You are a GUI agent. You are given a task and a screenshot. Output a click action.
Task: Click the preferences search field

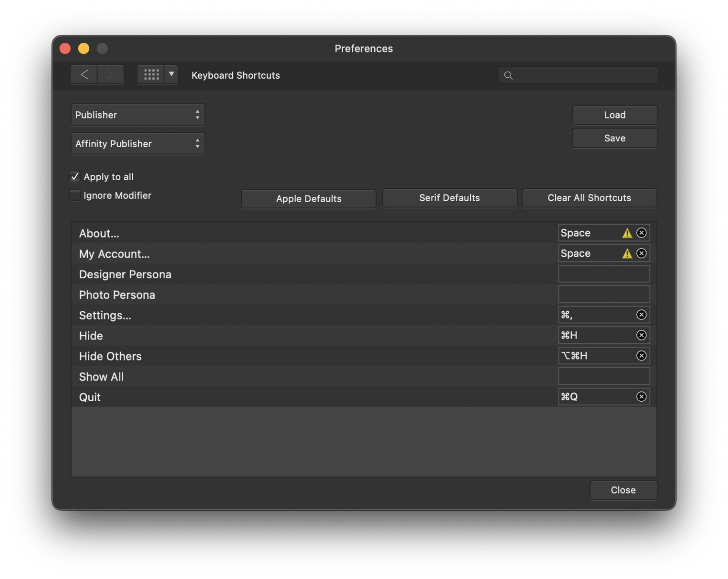582,75
